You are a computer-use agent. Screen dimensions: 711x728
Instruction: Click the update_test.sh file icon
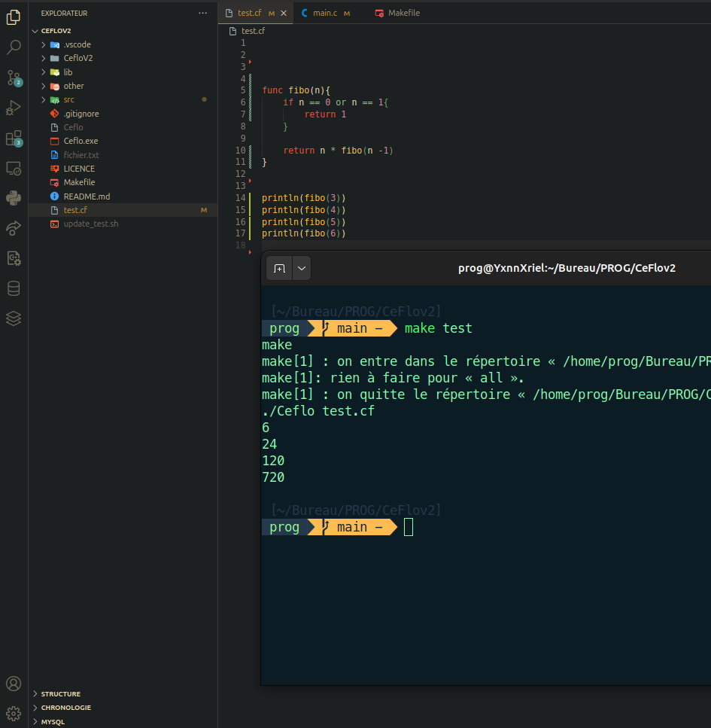(x=54, y=224)
